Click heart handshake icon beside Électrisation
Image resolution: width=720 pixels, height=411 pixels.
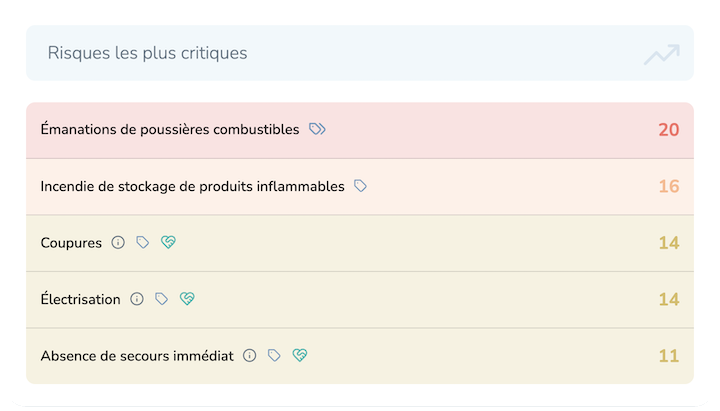pyautogui.click(x=187, y=299)
